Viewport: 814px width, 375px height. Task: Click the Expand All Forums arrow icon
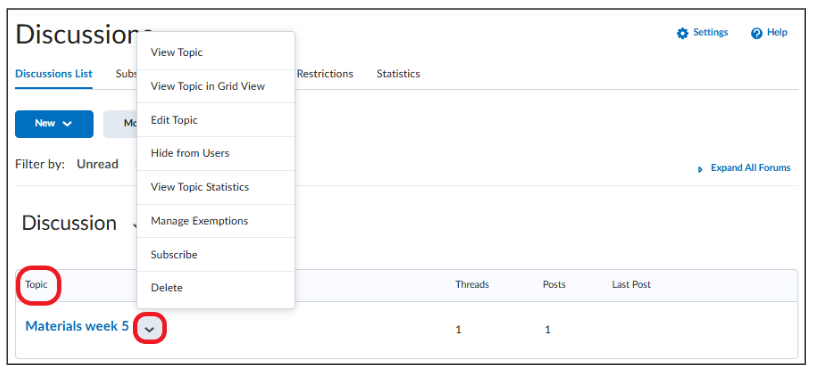click(x=701, y=169)
